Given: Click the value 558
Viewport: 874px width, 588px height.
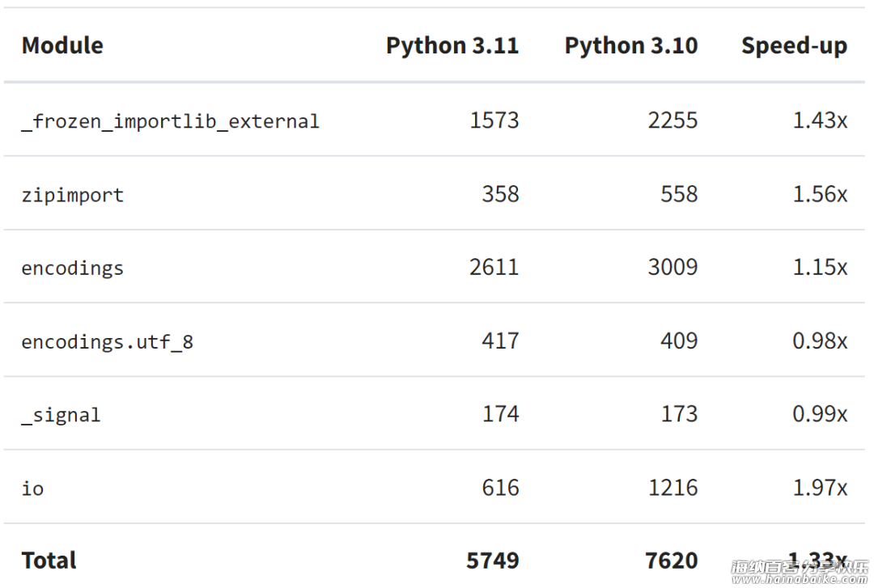Looking at the screenshot, I should [x=679, y=194].
